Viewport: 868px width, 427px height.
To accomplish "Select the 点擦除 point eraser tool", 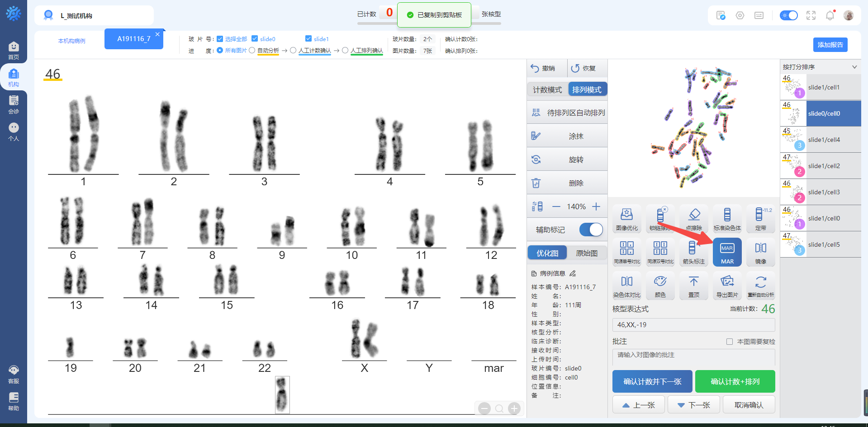I will (693, 219).
